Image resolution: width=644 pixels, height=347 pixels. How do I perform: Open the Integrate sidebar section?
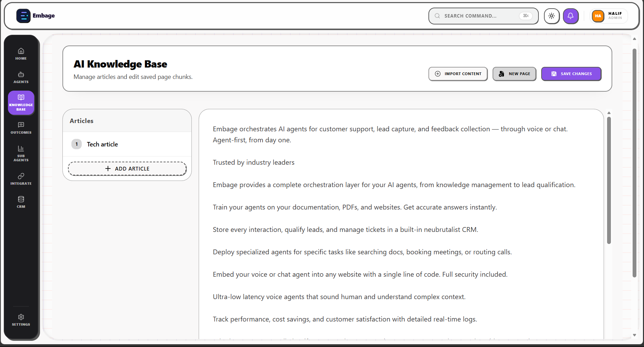[21, 179]
